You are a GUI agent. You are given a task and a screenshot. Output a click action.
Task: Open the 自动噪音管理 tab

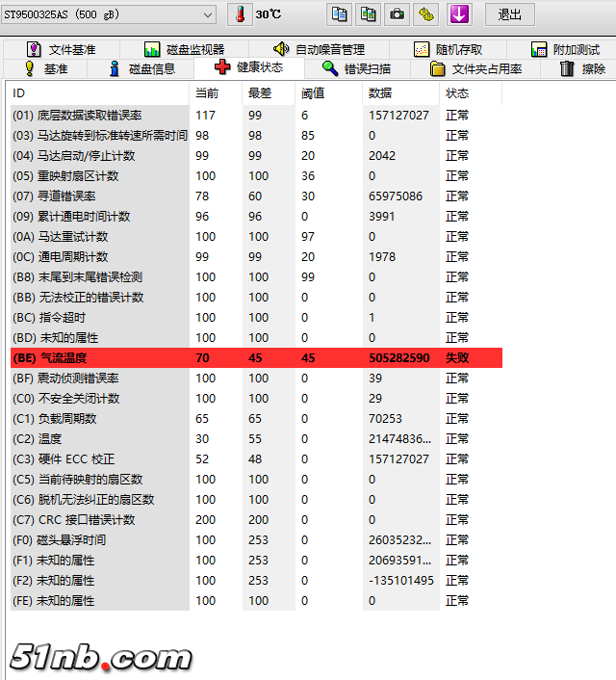click(x=319, y=49)
